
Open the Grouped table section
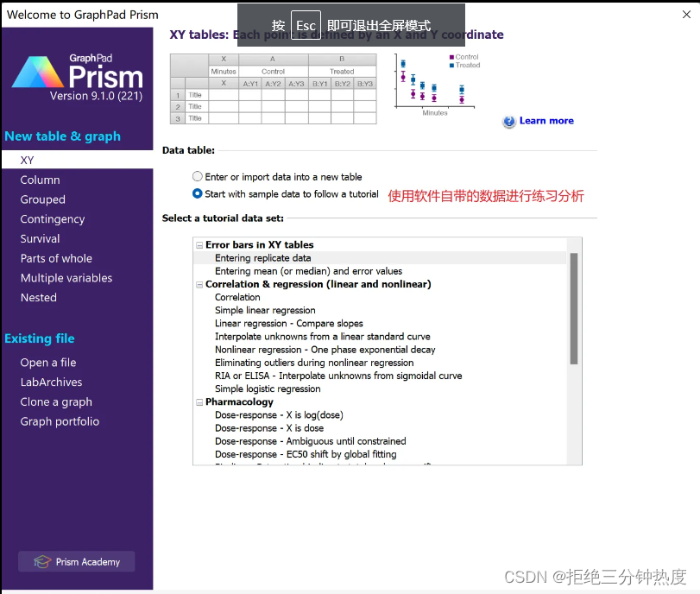click(42, 199)
